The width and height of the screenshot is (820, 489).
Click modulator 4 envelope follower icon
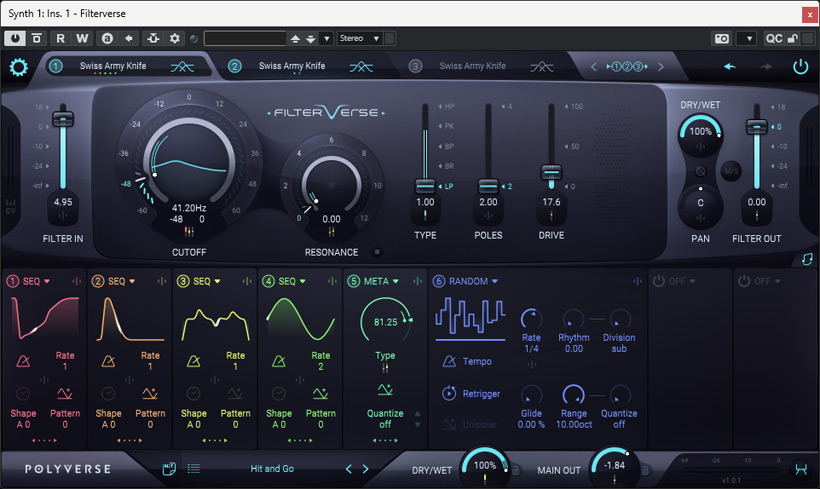click(320, 393)
